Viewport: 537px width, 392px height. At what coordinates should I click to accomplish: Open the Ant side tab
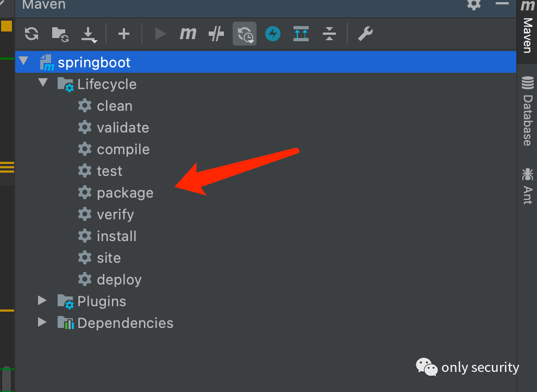tap(527, 186)
